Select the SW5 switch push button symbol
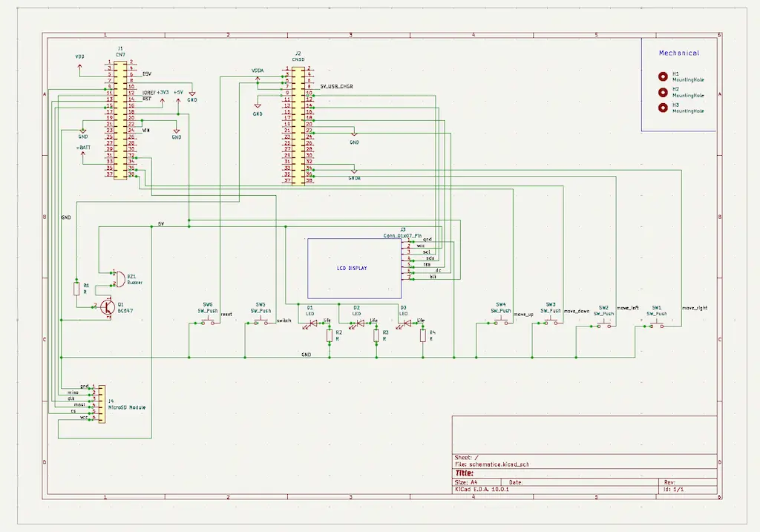This screenshot has width=760, height=532. coord(261,322)
